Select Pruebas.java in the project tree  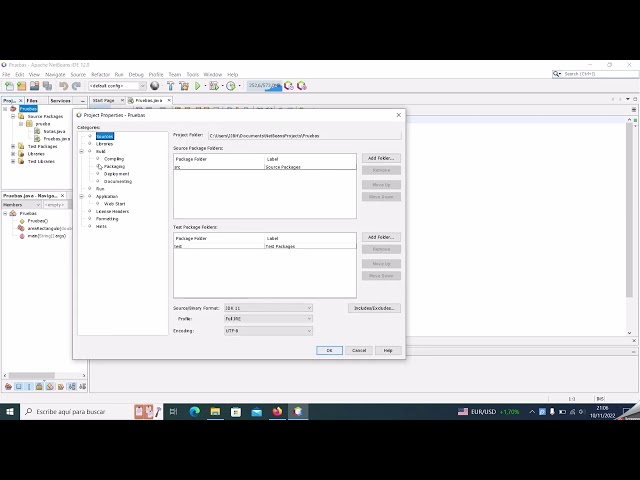pos(57,139)
